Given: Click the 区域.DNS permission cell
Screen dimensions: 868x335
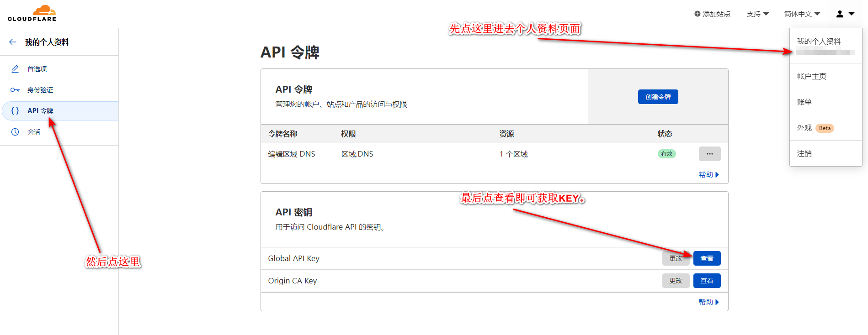Looking at the screenshot, I should (357, 154).
